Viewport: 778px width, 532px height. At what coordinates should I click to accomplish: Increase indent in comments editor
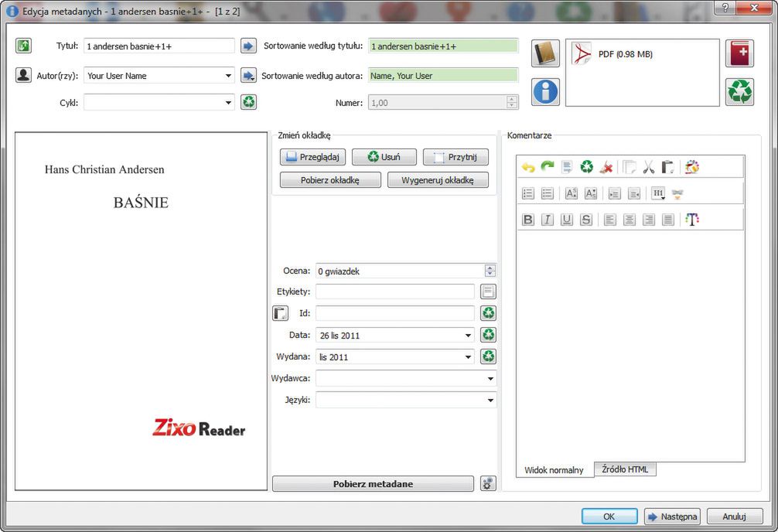click(614, 193)
